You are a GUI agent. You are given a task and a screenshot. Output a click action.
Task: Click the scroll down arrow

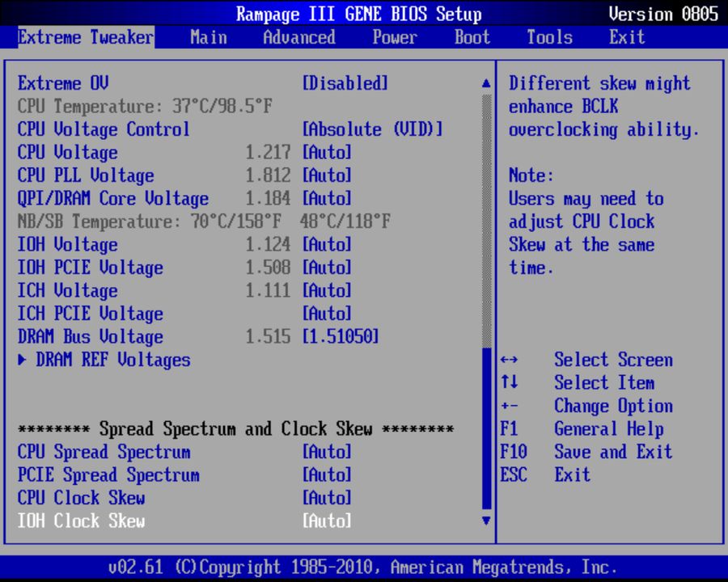coord(486,521)
